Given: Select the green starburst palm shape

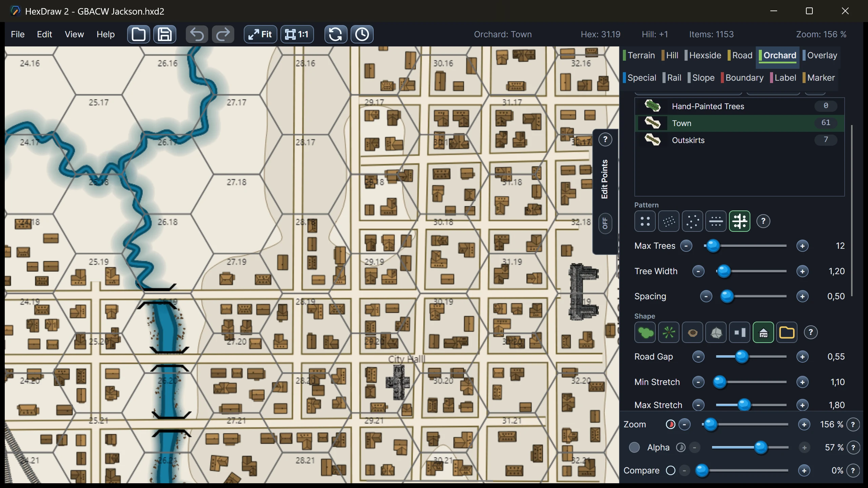Looking at the screenshot, I should click(x=669, y=332).
